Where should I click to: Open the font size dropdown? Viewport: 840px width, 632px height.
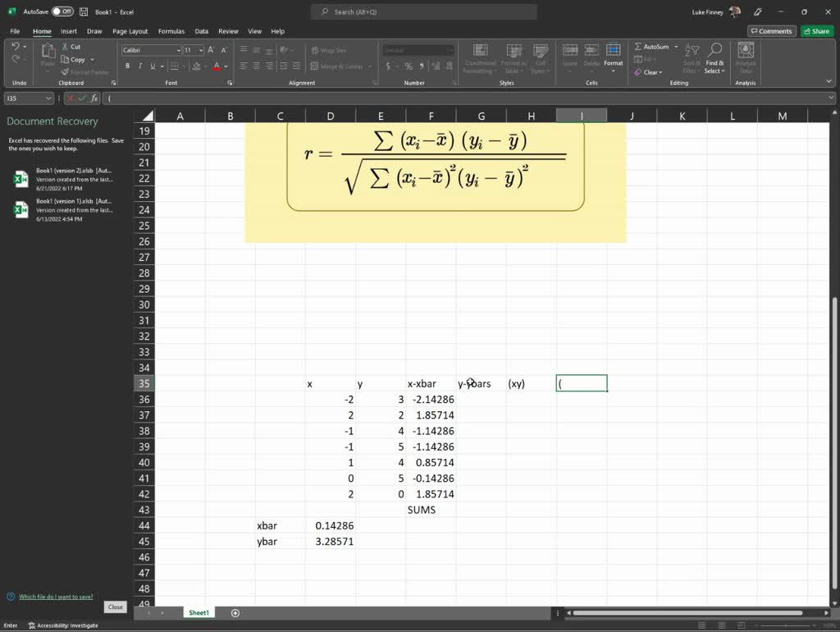pos(200,50)
